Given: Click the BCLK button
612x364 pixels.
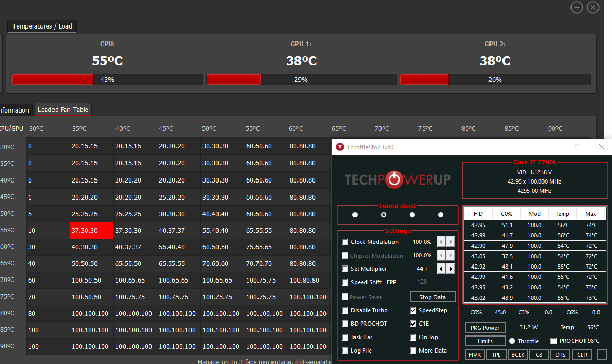Looking at the screenshot, I should coord(518,355).
